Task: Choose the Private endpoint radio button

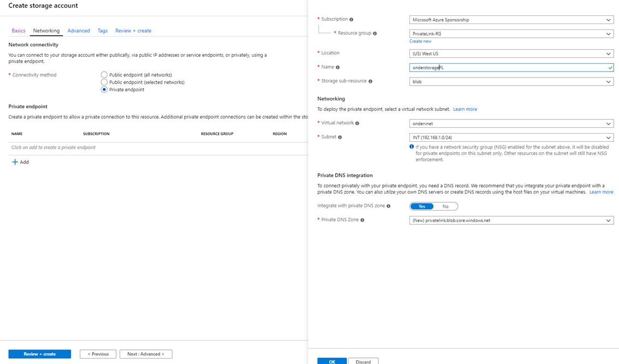Action: [x=104, y=89]
